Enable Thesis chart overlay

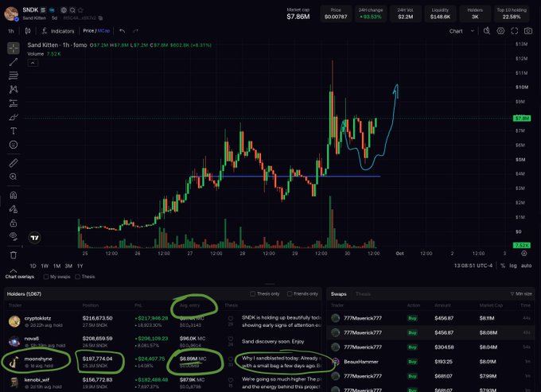pos(78,277)
